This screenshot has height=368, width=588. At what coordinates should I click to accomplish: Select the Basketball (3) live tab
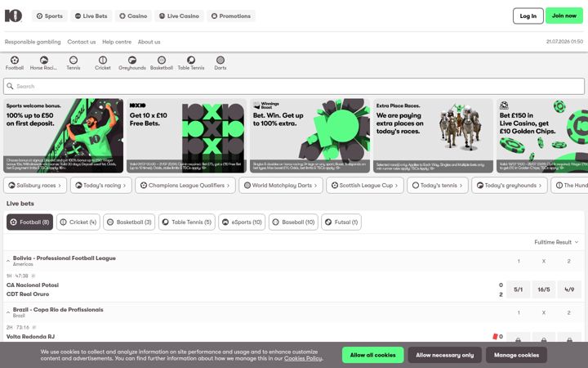tap(129, 222)
